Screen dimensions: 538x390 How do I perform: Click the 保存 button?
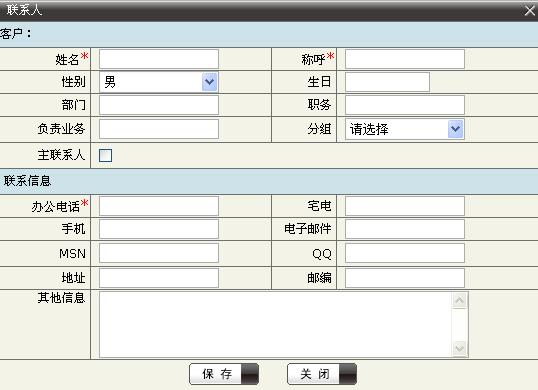point(224,374)
